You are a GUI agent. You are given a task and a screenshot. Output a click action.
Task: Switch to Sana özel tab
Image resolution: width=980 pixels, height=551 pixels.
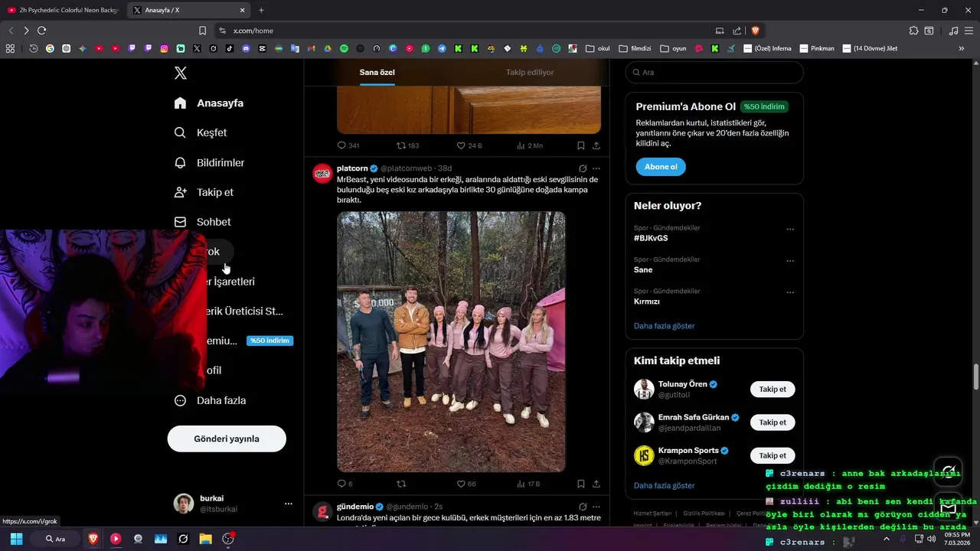click(377, 72)
